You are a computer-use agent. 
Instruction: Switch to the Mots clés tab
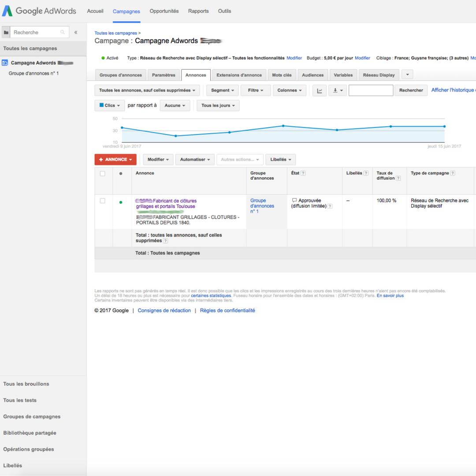[282, 75]
